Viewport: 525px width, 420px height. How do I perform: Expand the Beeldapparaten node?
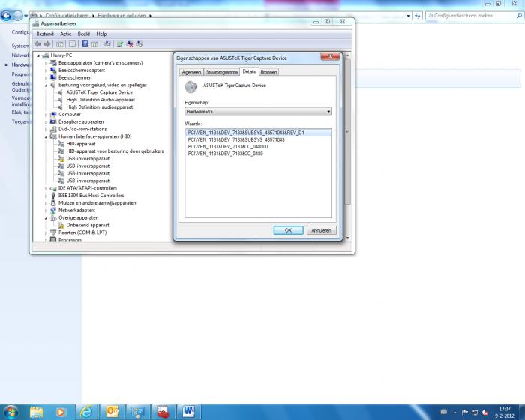point(46,63)
